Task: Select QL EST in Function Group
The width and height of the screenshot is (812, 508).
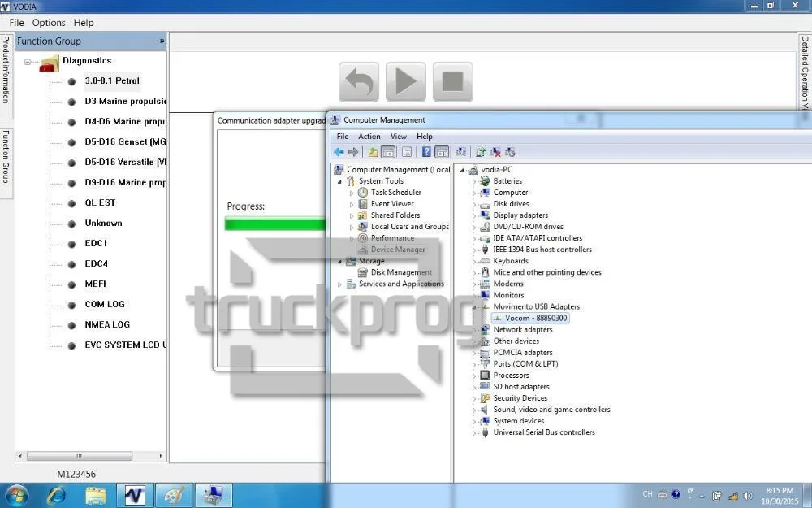Action: click(100, 202)
